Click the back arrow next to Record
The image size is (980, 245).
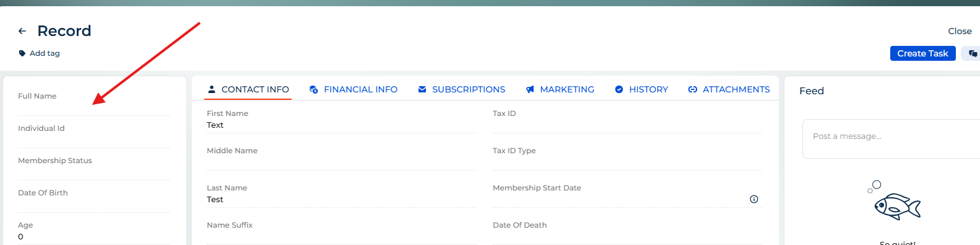tap(22, 31)
